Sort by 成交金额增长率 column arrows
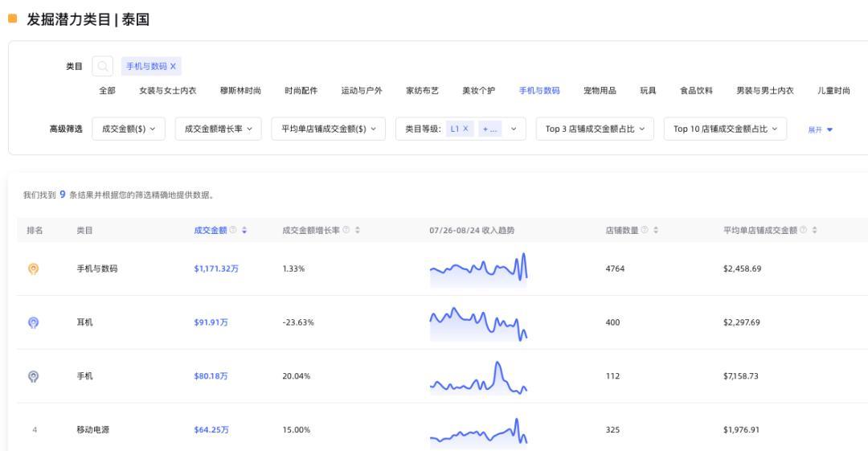 pyautogui.click(x=358, y=230)
